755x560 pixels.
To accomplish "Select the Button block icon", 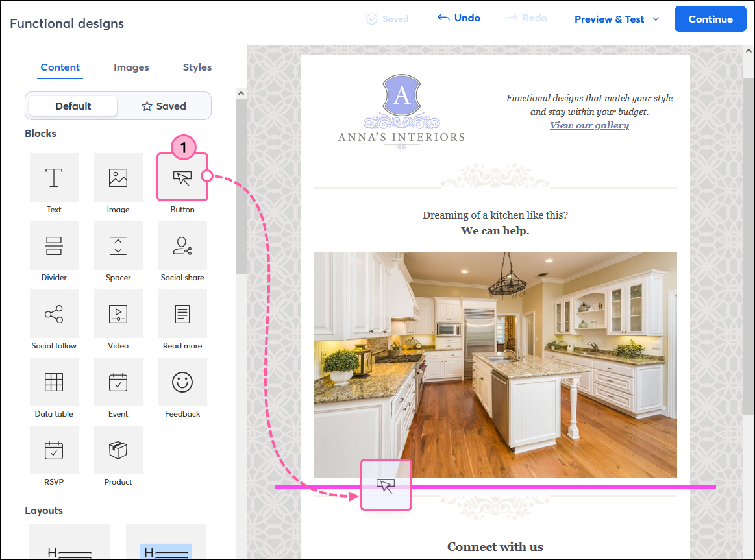I will coord(182,178).
